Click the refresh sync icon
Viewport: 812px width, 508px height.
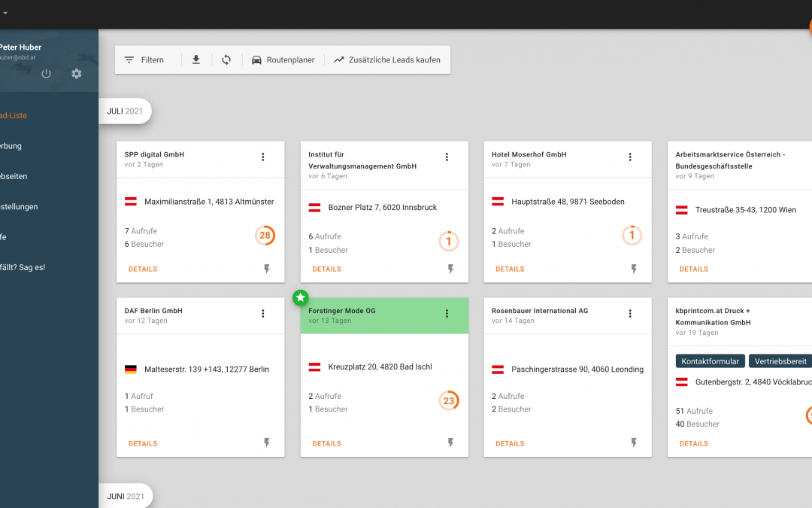pos(226,59)
